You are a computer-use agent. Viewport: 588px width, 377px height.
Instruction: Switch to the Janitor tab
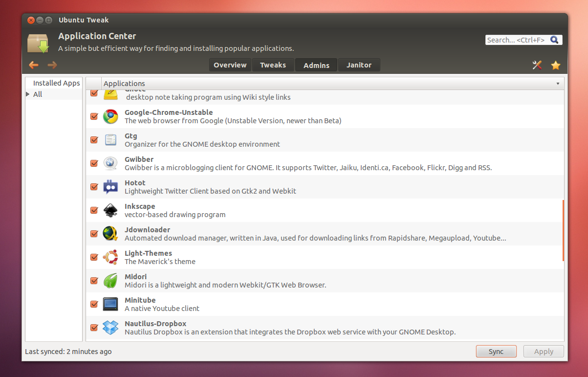(359, 65)
